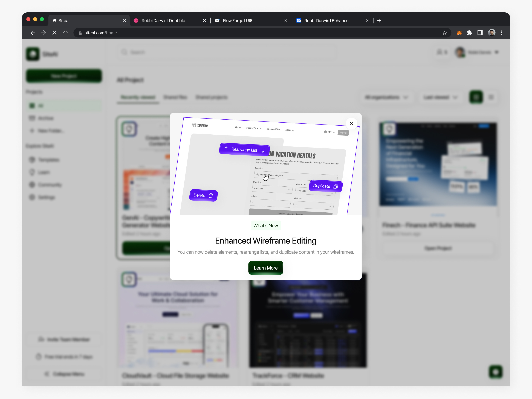Click the stop loading X icon
This screenshot has width=532, height=399.
click(x=55, y=33)
